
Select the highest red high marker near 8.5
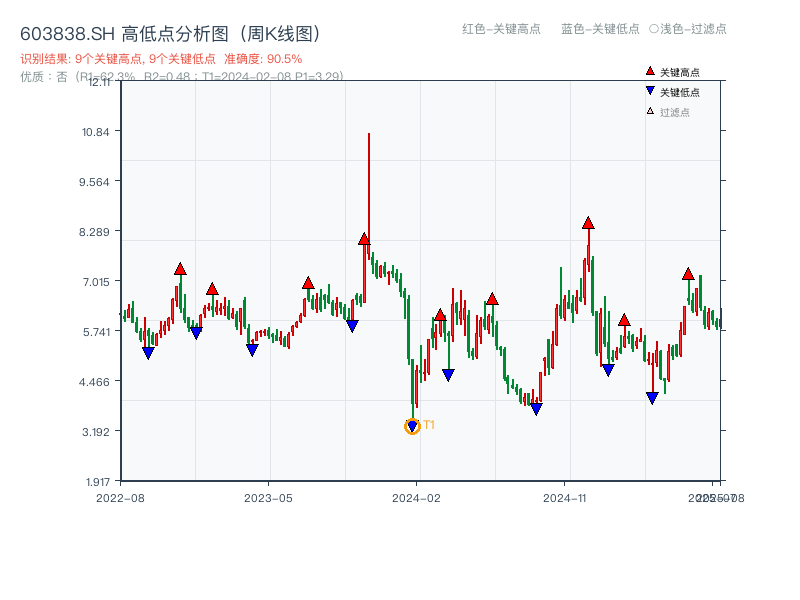coord(588,223)
